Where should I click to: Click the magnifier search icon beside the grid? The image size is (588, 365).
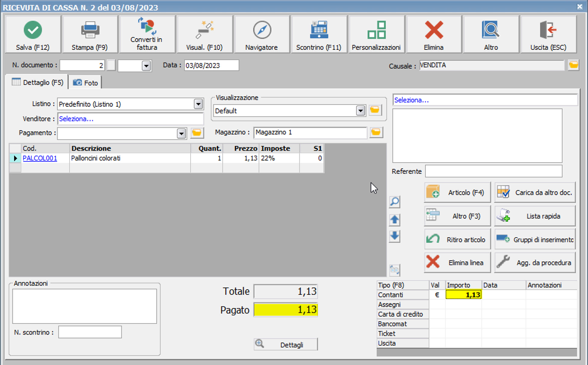(394, 202)
